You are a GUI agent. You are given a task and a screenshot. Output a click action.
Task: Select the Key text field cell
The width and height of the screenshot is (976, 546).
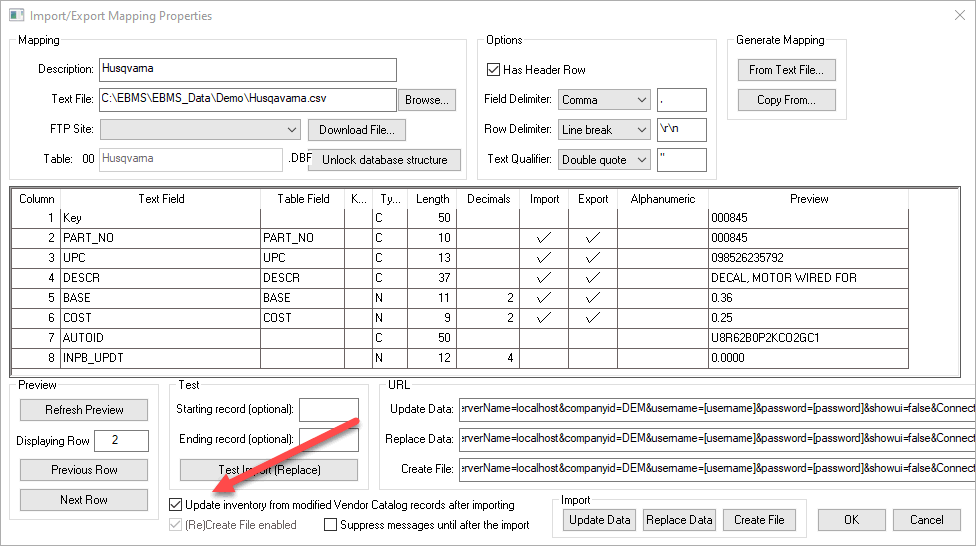(x=161, y=218)
